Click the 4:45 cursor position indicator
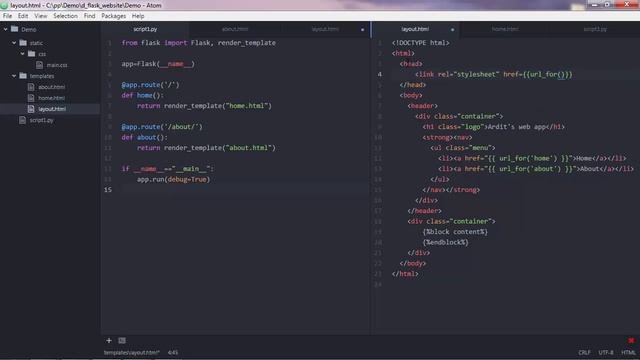 (173, 352)
